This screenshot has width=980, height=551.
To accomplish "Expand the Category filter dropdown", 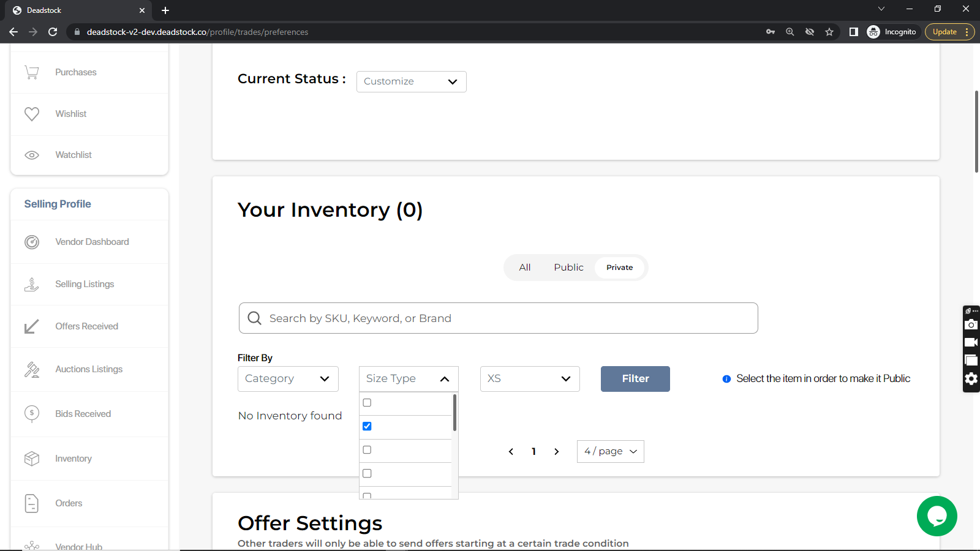I will (287, 378).
